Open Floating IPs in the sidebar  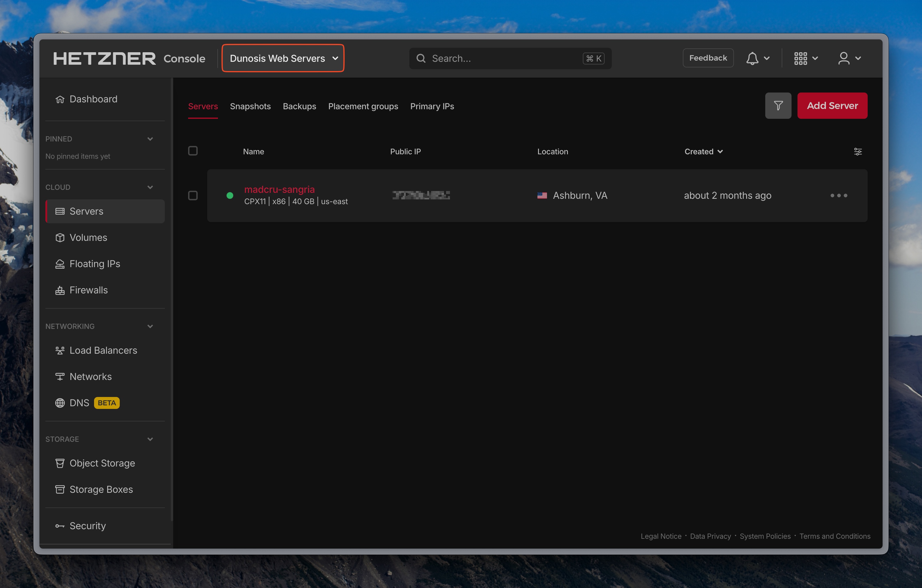tap(95, 263)
